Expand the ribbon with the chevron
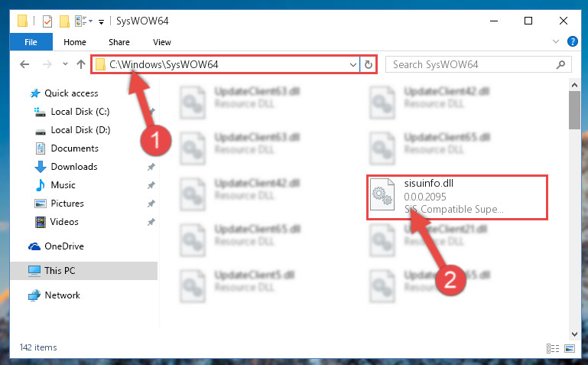 (556, 41)
